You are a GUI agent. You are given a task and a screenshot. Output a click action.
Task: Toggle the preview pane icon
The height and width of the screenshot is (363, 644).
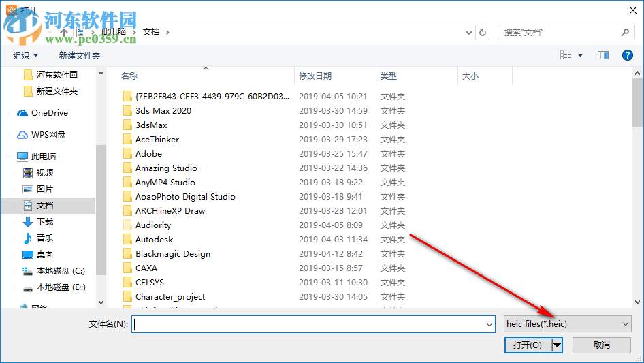coord(603,55)
